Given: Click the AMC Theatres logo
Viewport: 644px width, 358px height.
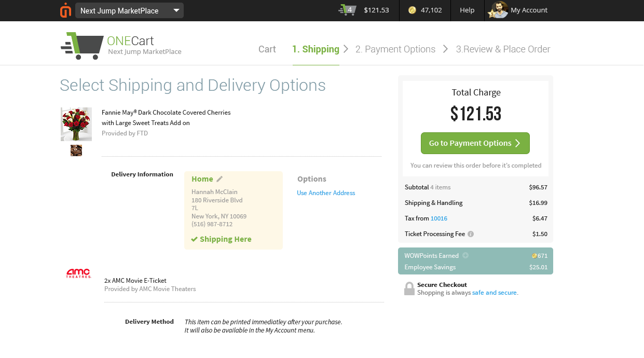Looking at the screenshot, I should point(78,273).
